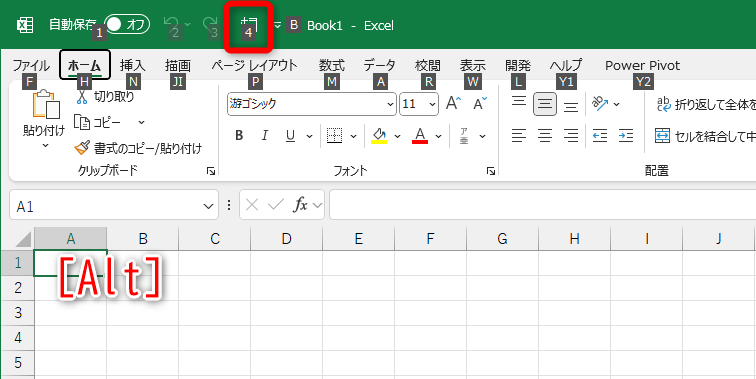Image resolution: width=756 pixels, height=379 pixels.
Task: Select column D header
Action: 286,239
